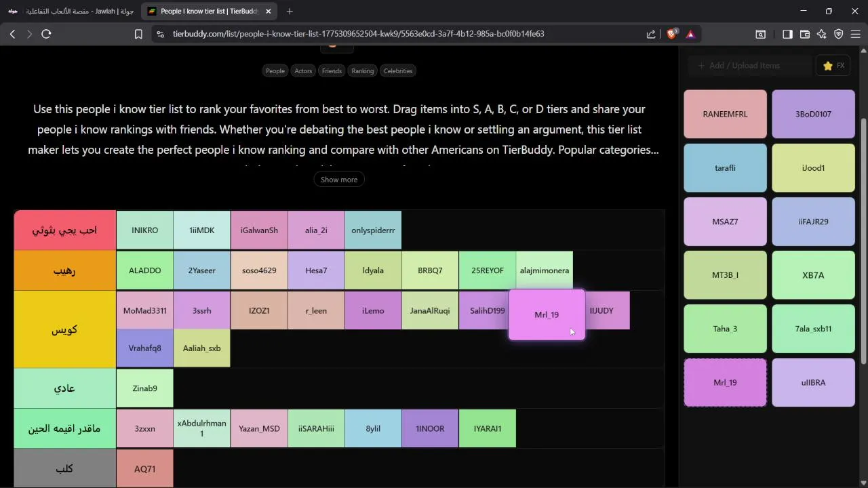This screenshot has height=488, width=868.
Task: Expand the description with Show more
Action: 339,180
